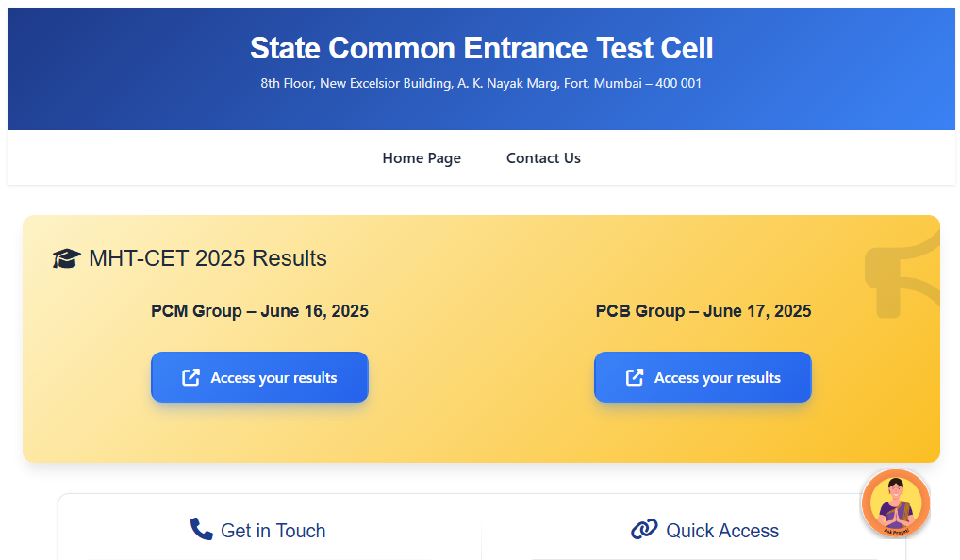Open the Contact Us menu item

click(543, 158)
